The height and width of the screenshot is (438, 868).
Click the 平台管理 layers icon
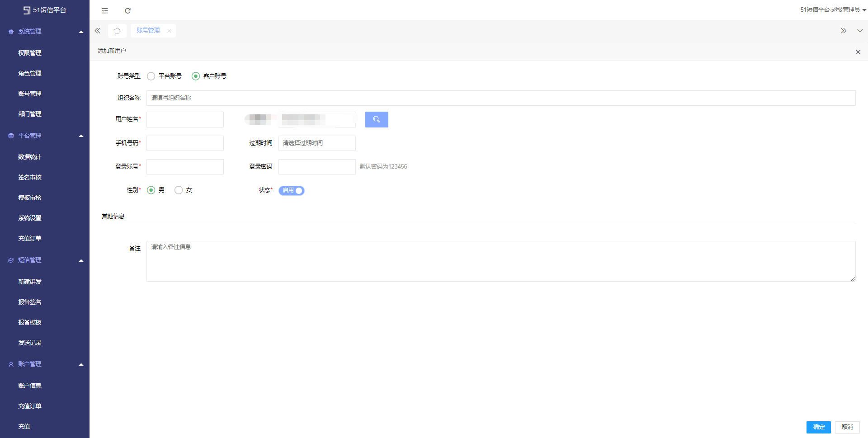point(11,136)
